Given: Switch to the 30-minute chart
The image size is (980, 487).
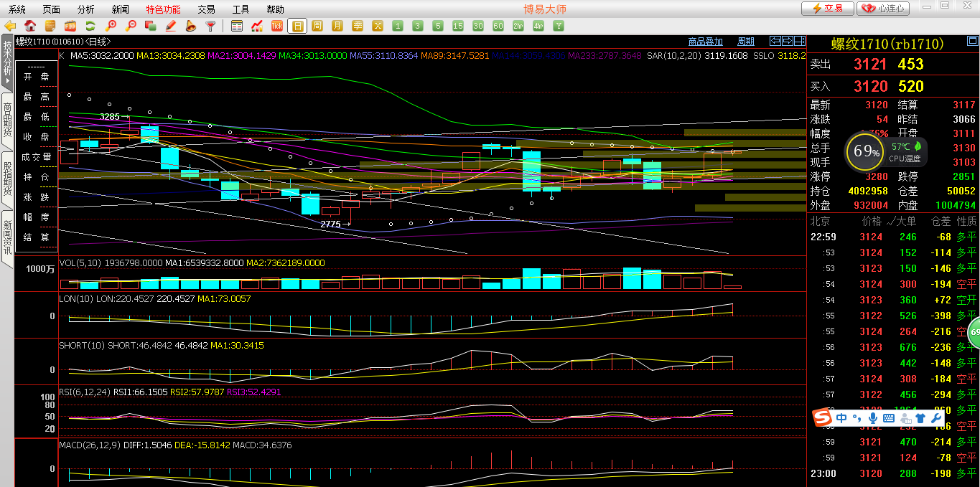Looking at the screenshot, I should (x=478, y=26).
